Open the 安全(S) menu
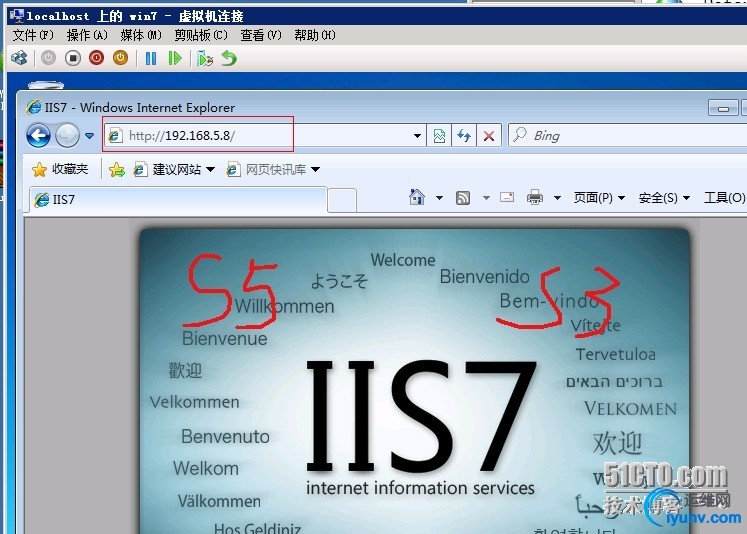This screenshot has height=534, width=747. (x=664, y=198)
